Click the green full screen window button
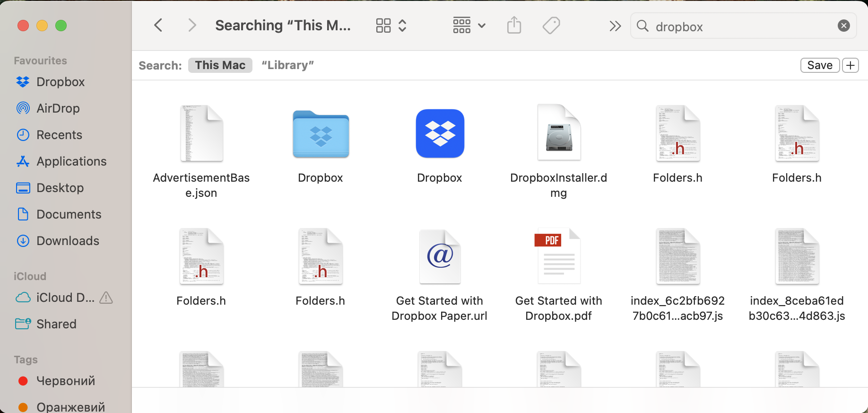 [61, 26]
